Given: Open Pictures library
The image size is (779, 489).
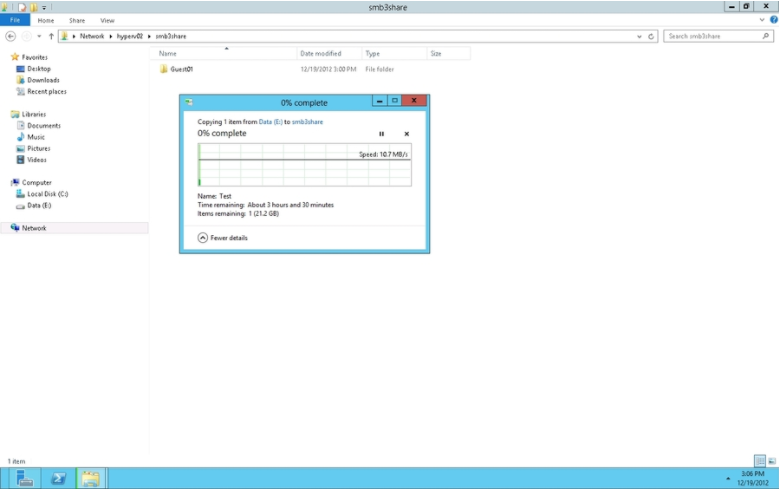Looking at the screenshot, I should pos(39,149).
